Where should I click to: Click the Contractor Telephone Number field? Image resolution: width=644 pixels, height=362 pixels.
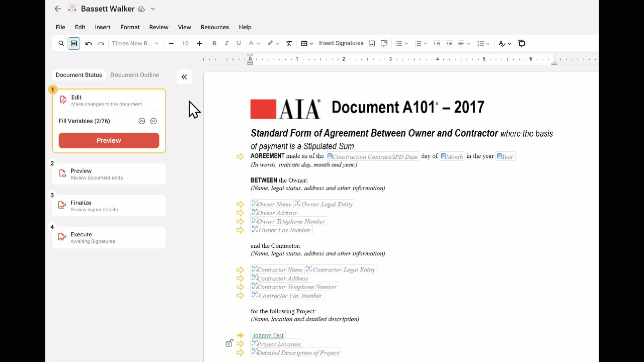tap(294, 287)
